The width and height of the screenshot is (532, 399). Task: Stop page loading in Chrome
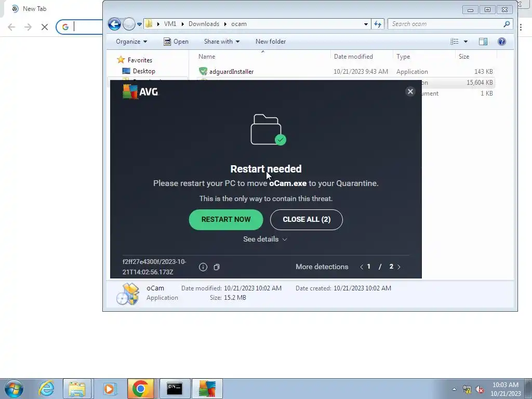pyautogui.click(x=45, y=27)
